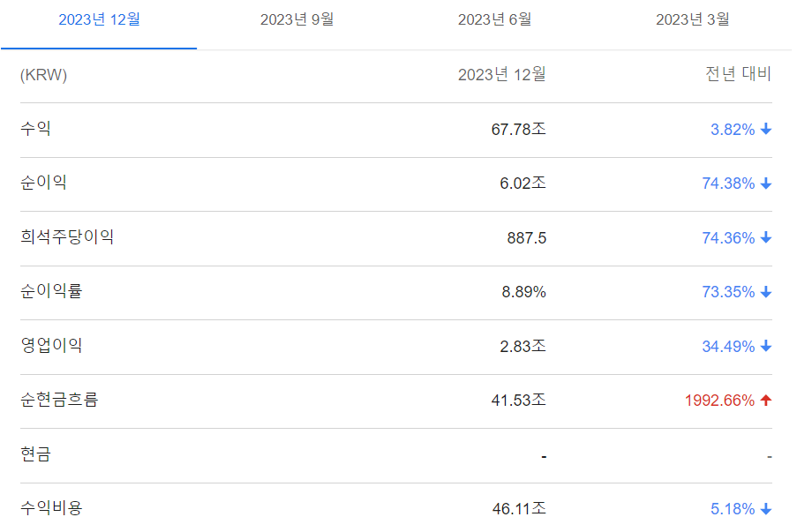The height and width of the screenshot is (532, 797).
Task: Click the down arrow beside 5.18%
Action: coord(766,509)
